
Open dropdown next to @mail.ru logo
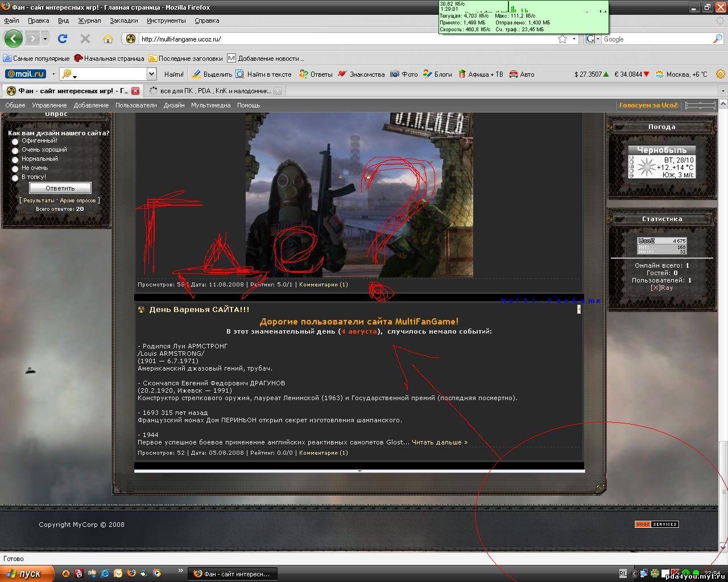[53, 74]
